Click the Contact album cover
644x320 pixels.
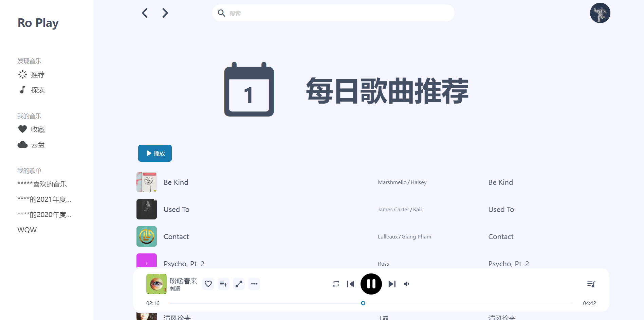point(147,236)
